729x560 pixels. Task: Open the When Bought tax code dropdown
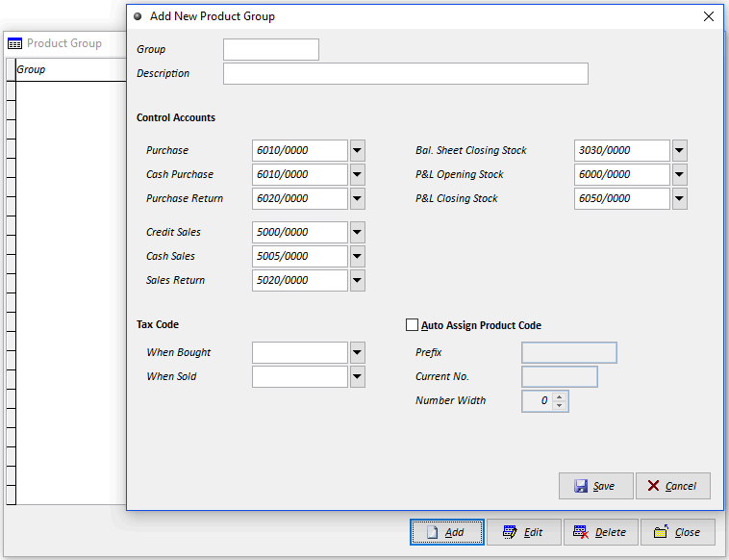point(358,352)
